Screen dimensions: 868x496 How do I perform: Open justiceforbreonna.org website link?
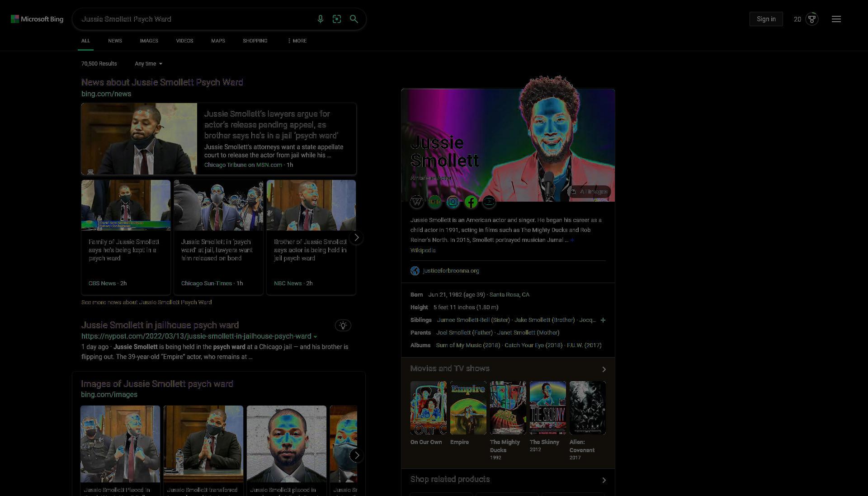[x=451, y=271]
